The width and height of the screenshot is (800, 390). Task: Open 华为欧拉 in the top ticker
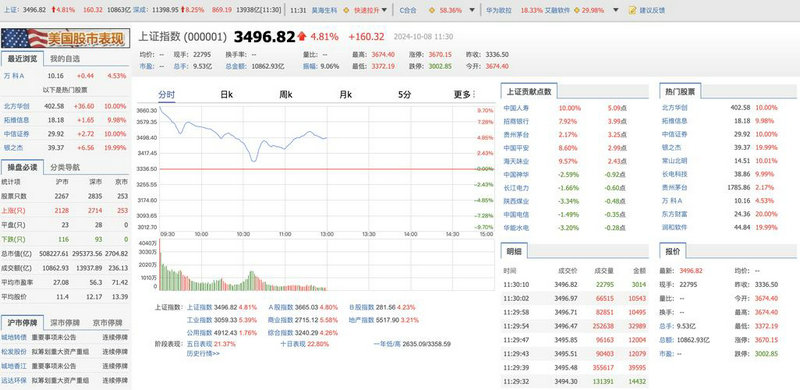click(x=498, y=10)
